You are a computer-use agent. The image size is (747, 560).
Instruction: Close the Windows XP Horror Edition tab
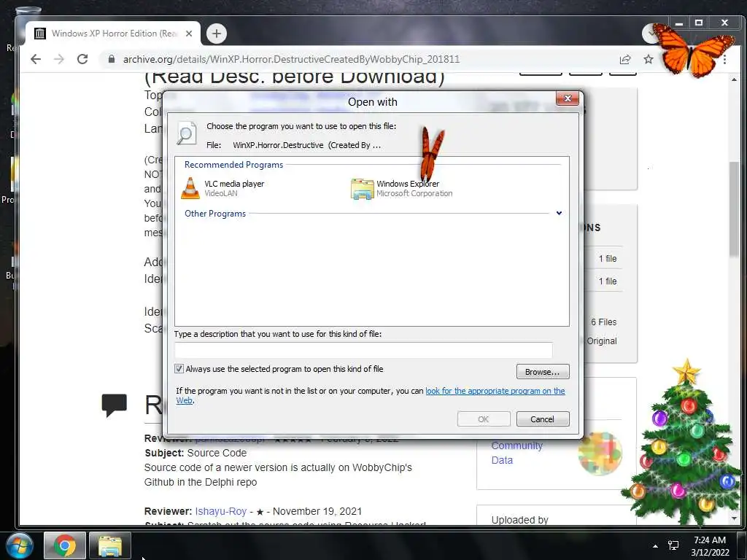pyautogui.click(x=189, y=34)
